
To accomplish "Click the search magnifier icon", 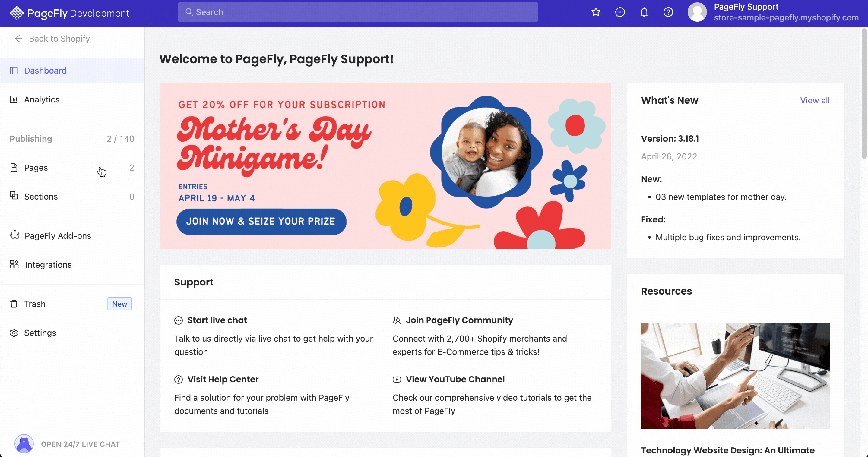I will [x=189, y=12].
